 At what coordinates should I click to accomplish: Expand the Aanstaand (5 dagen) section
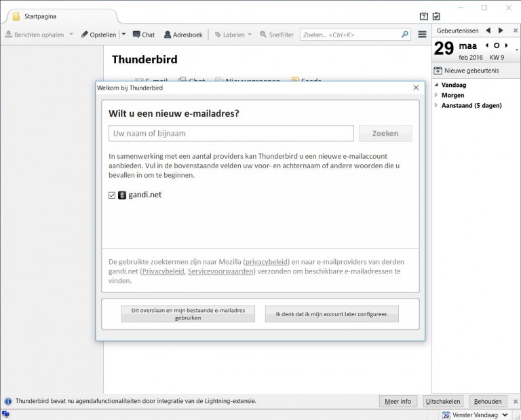[x=436, y=106]
